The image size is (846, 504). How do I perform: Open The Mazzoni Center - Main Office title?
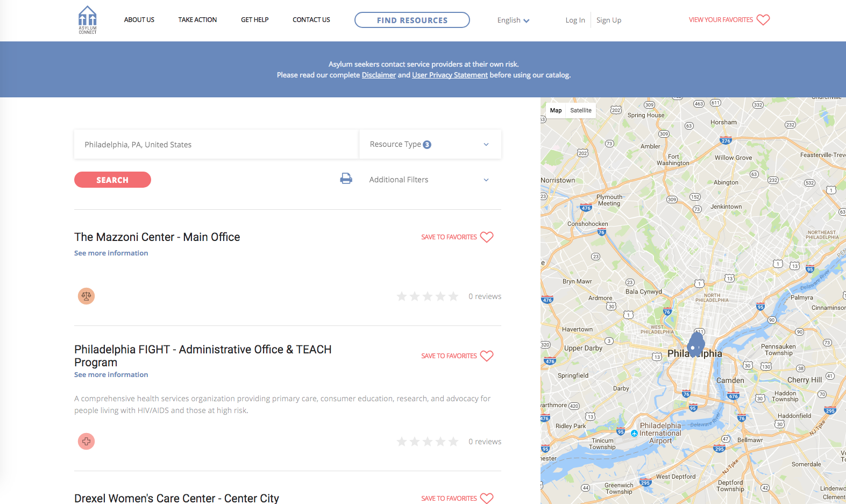tap(157, 237)
